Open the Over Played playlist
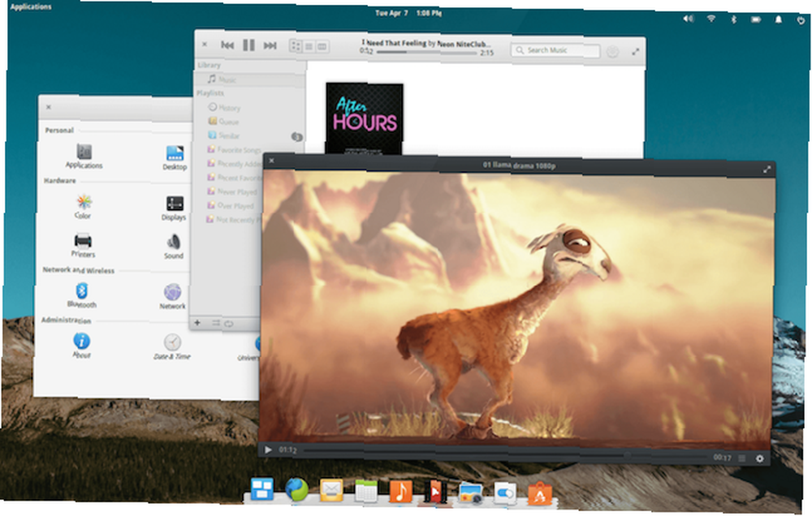 (230, 205)
